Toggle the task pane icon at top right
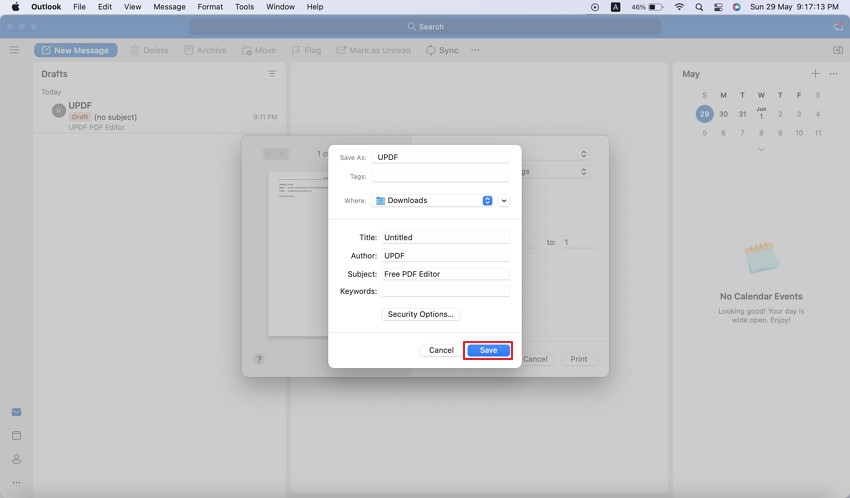This screenshot has height=498, width=850. (x=838, y=50)
